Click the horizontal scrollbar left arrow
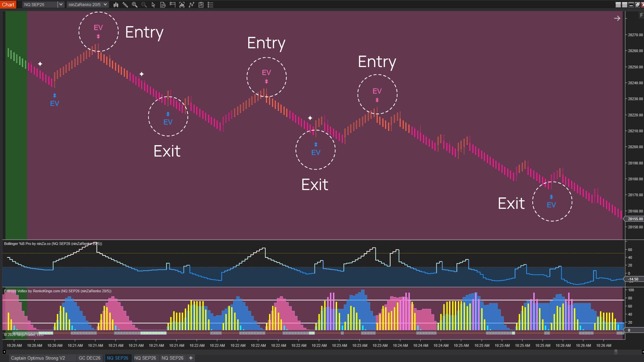644x362 pixels. (x=4, y=352)
